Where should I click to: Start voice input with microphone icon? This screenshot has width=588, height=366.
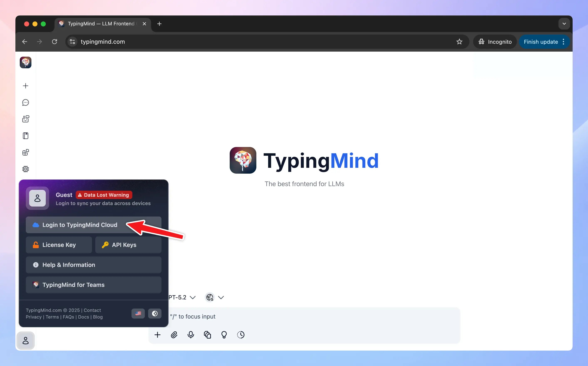(x=191, y=335)
